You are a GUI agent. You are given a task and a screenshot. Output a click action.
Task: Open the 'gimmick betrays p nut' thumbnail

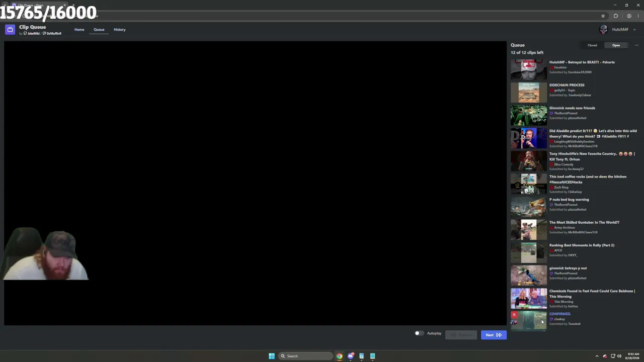click(529, 276)
